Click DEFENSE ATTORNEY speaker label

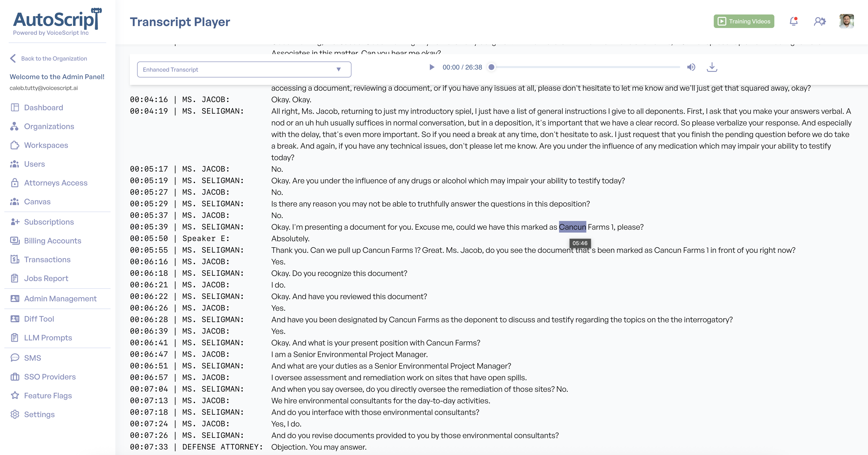point(223,447)
